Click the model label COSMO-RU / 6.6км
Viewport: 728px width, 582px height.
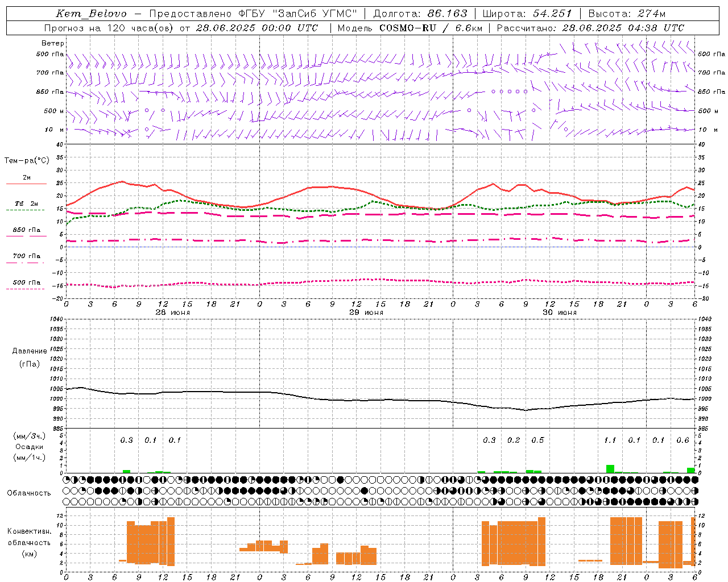coord(431,28)
